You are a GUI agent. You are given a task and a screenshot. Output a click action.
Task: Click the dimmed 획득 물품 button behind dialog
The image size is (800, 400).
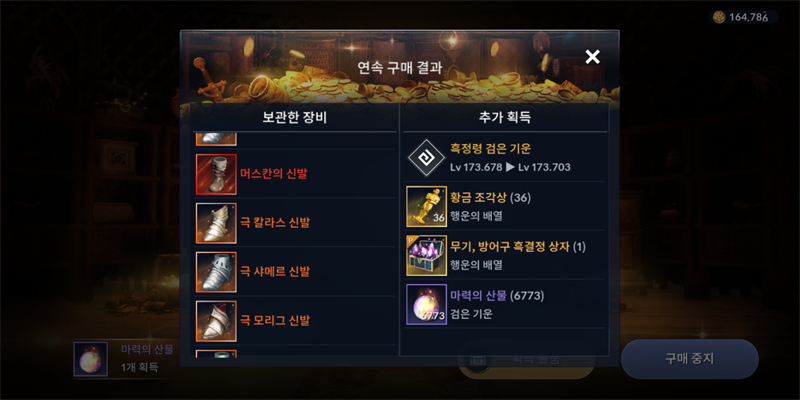(x=527, y=360)
